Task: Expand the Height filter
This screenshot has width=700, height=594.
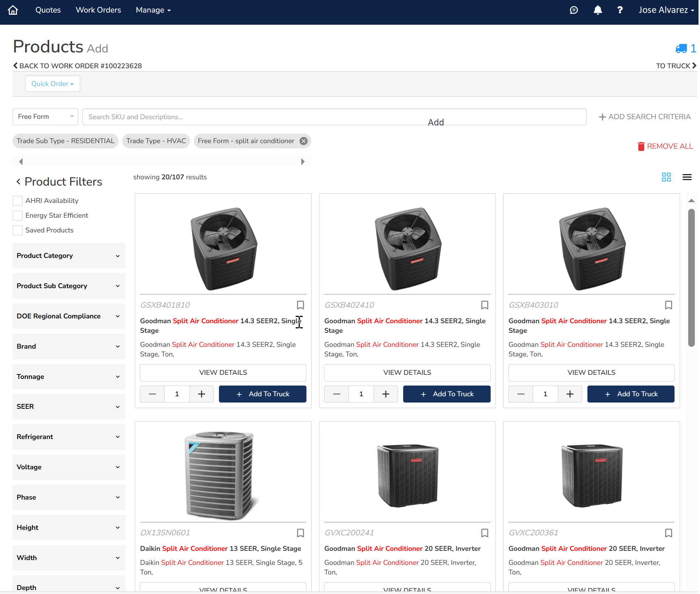Action: tap(69, 528)
